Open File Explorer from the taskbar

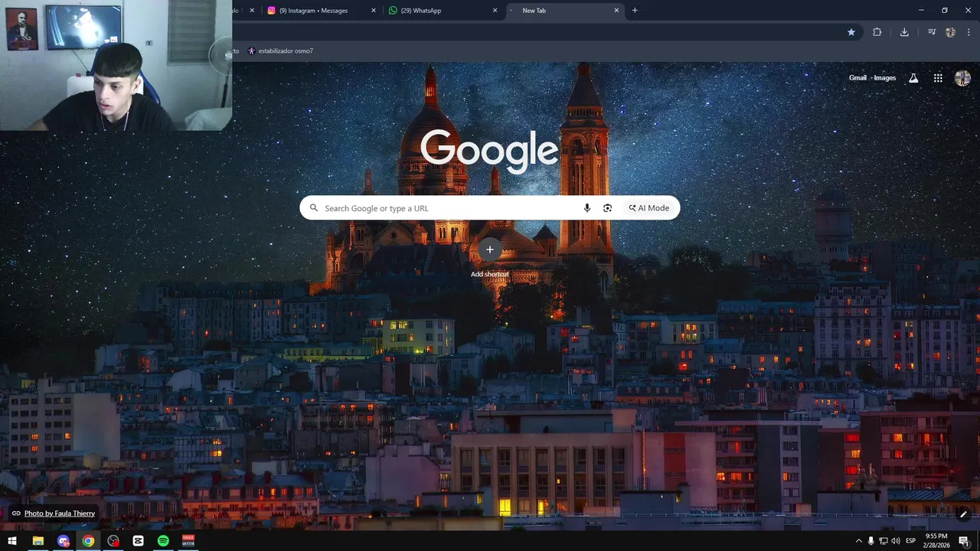[x=38, y=541]
